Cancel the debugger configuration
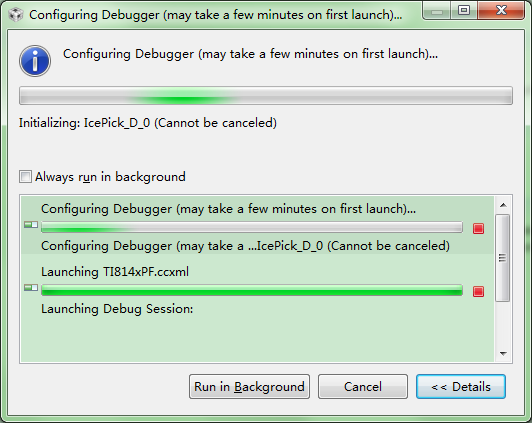This screenshot has height=423, width=532. (x=363, y=387)
